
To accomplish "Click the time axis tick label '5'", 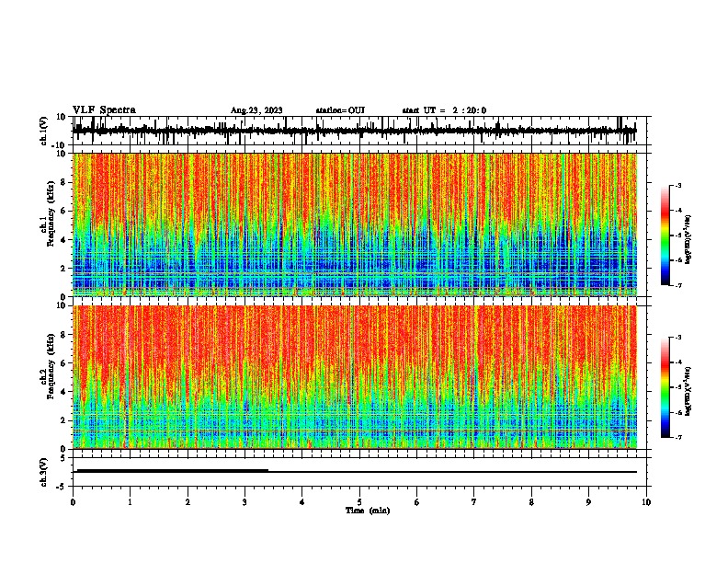I will click(x=359, y=502).
